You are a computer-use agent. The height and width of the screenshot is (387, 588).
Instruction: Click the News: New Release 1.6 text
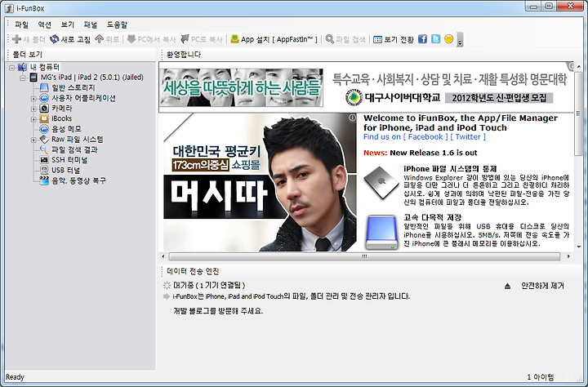[420, 153]
